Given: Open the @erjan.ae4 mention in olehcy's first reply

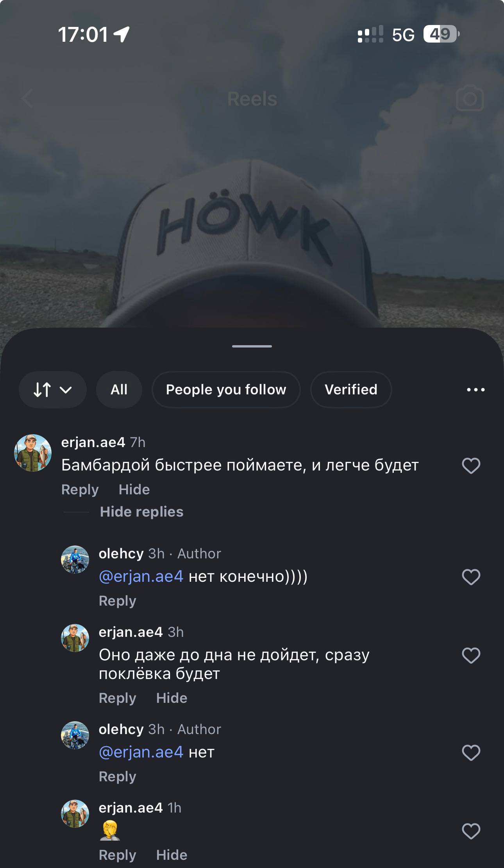Looking at the screenshot, I should point(141,576).
